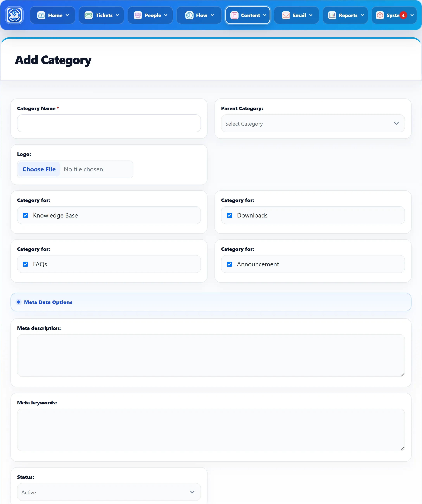Uncheck the Knowledge Base checkbox
The image size is (422, 504).
coord(25,215)
